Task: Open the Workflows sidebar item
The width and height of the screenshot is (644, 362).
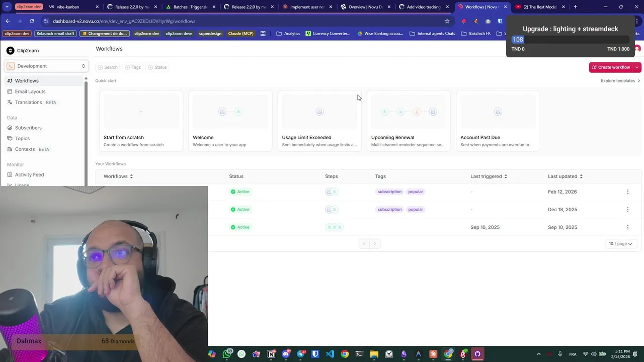Action: pyautogui.click(x=45, y=80)
